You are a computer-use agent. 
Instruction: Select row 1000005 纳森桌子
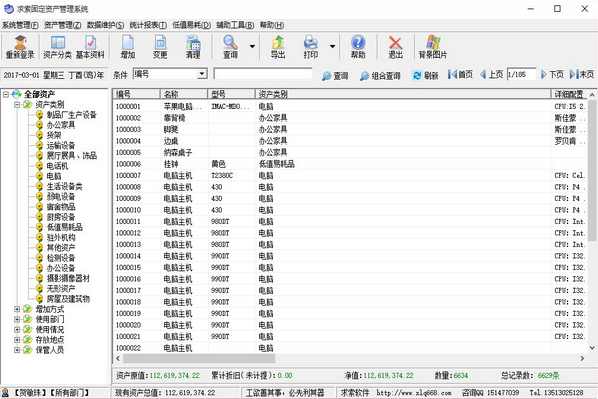point(350,153)
